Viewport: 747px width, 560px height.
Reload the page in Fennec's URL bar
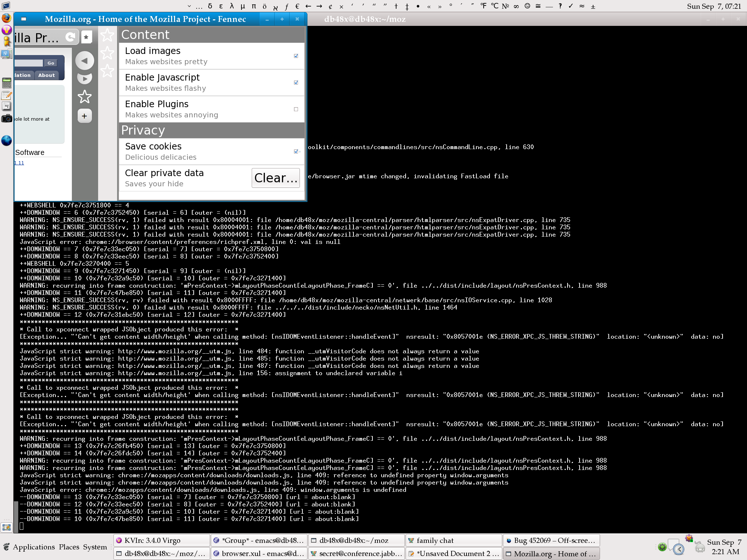tap(70, 36)
